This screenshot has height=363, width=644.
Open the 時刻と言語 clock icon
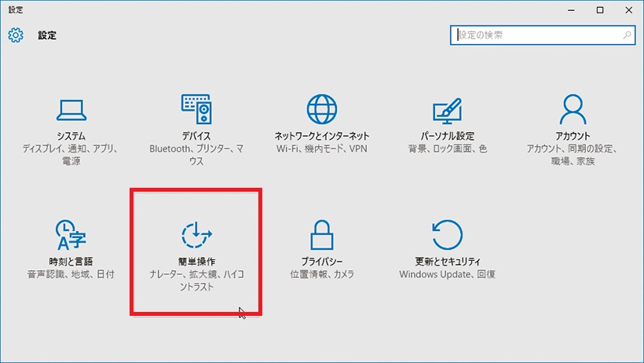71,235
